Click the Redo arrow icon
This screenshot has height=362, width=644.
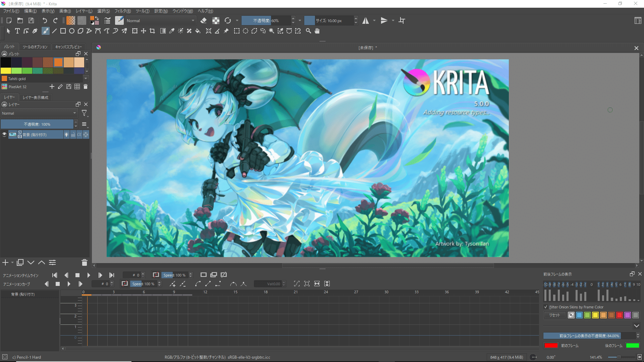[56, 20]
